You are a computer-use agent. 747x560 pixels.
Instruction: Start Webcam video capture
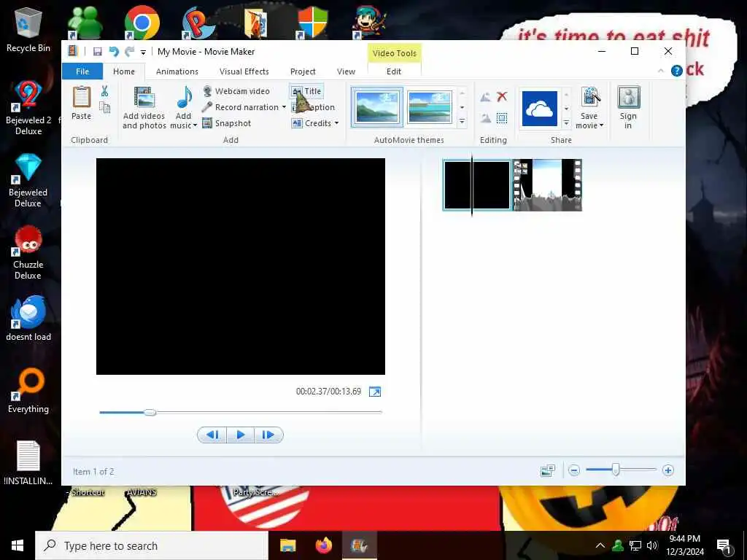(x=236, y=91)
